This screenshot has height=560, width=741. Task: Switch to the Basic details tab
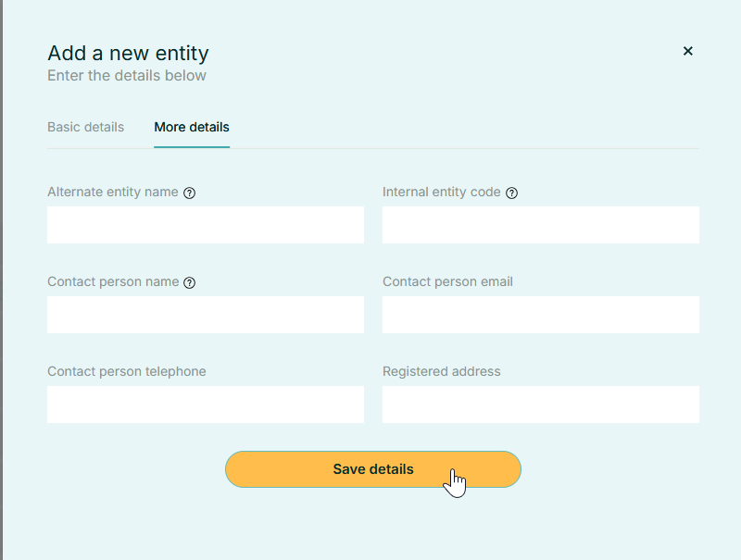[x=85, y=127]
